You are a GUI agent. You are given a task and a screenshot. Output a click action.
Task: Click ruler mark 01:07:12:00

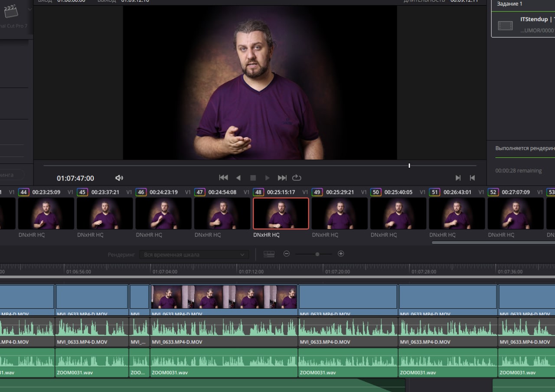tap(251, 272)
